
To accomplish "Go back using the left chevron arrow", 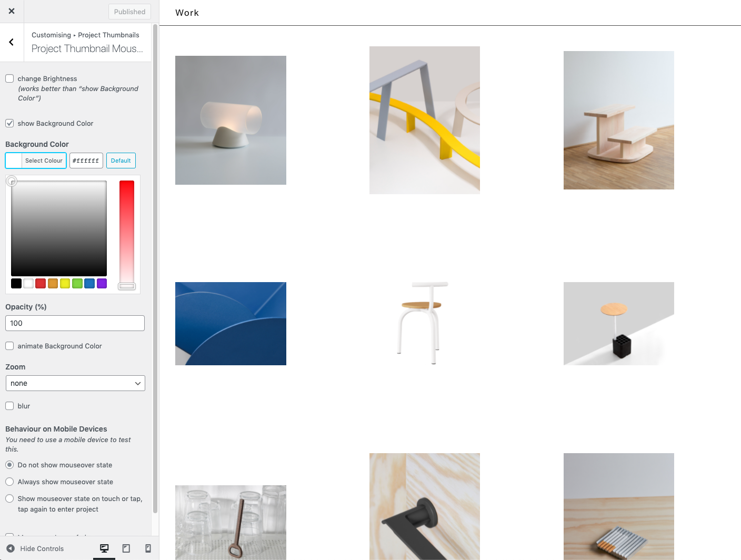I will [x=12, y=42].
